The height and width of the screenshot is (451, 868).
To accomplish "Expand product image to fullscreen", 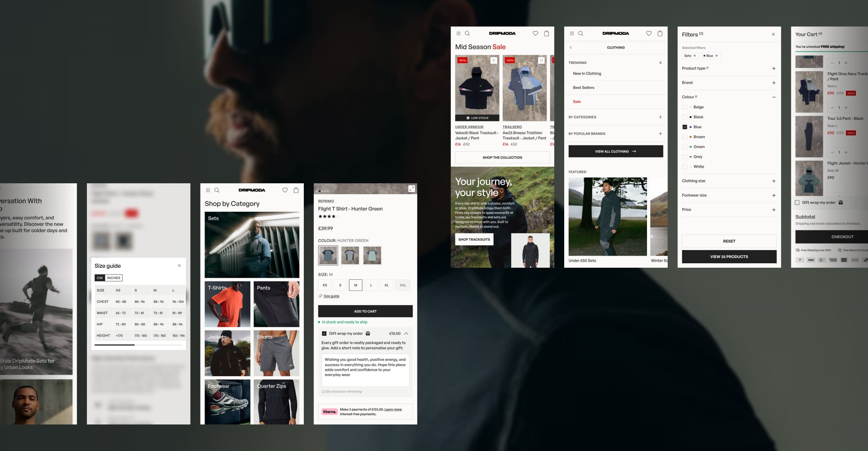I will (x=411, y=189).
